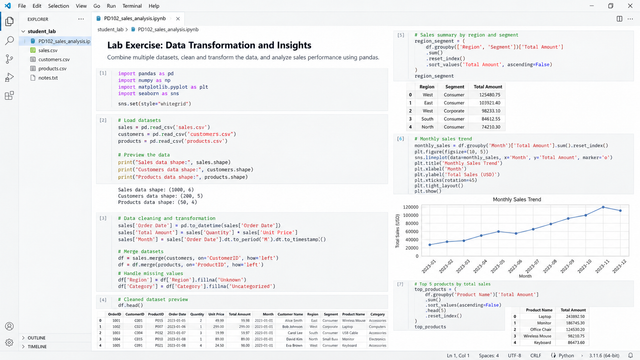Click notebook file icon in breadcrumb
The image size is (640, 360).
click(133, 29)
